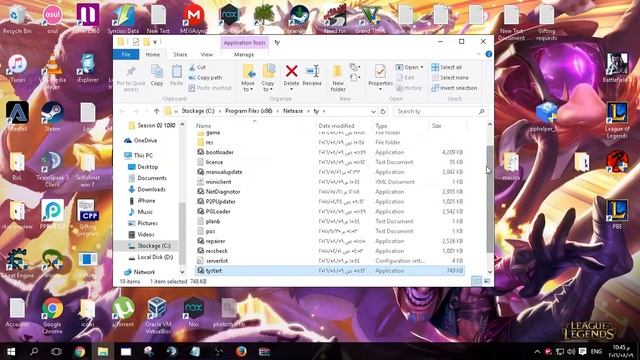Select OneDrive in navigation pane
The width and height of the screenshot is (640, 360).
[145, 140]
